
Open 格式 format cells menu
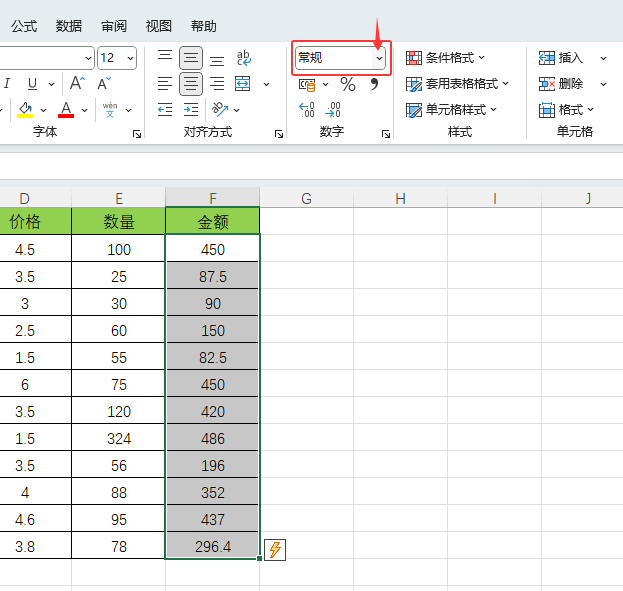(x=566, y=110)
